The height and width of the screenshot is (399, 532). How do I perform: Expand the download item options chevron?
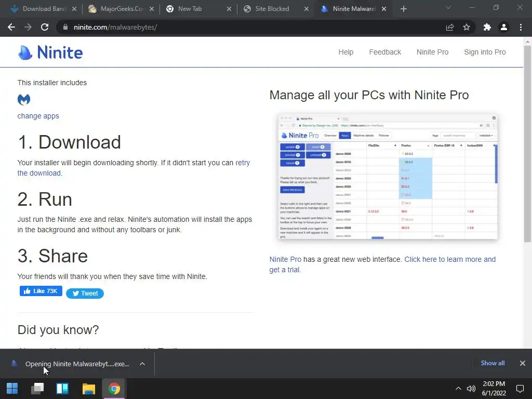[142, 364]
